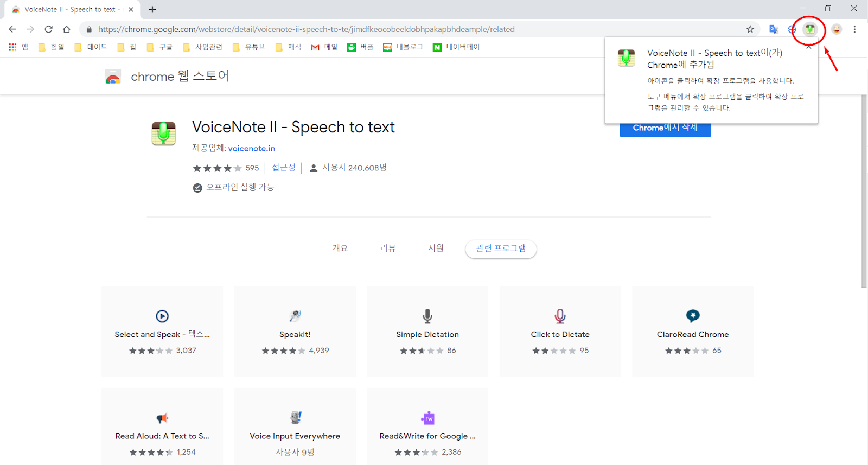This screenshot has width=868, height=465.
Task: Visit the voicenote.in provider link
Action: click(x=252, y=148)
